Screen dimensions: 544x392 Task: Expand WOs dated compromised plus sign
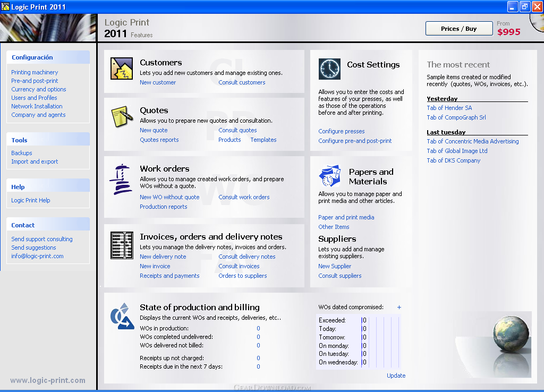click(399, 308)
